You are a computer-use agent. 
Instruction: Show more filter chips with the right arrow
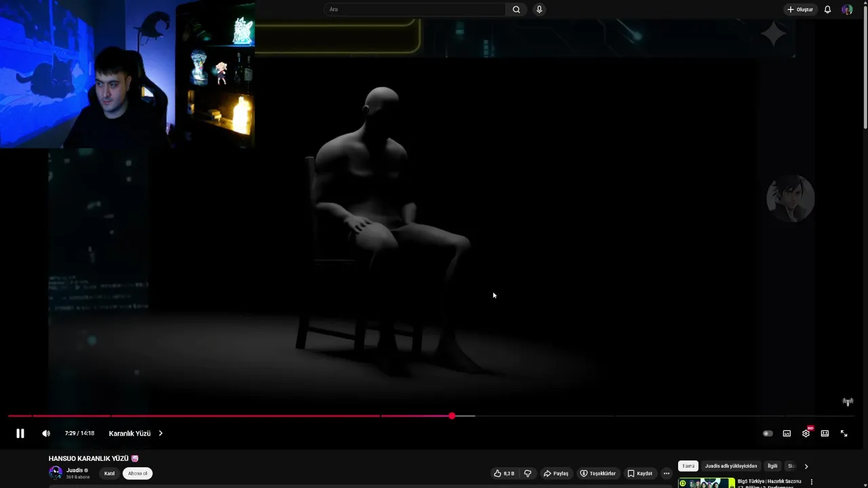point(806,466)
